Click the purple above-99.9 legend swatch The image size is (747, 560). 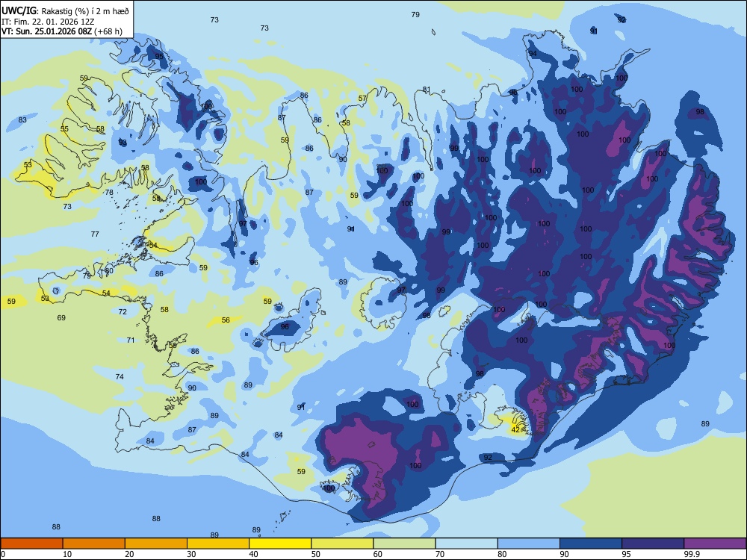pos(715,544)
